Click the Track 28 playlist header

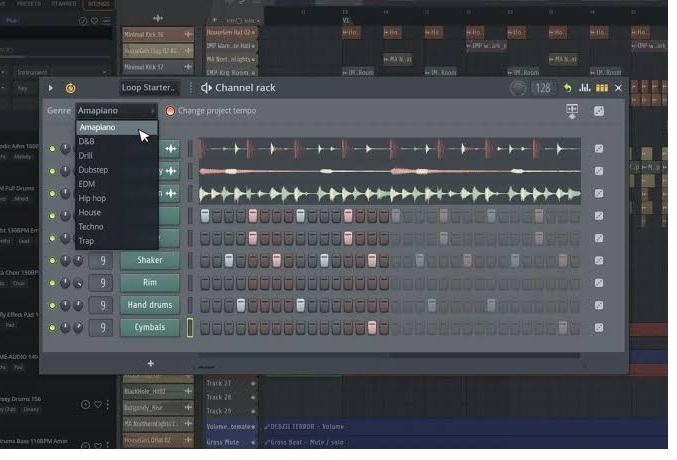pos(231,397)
